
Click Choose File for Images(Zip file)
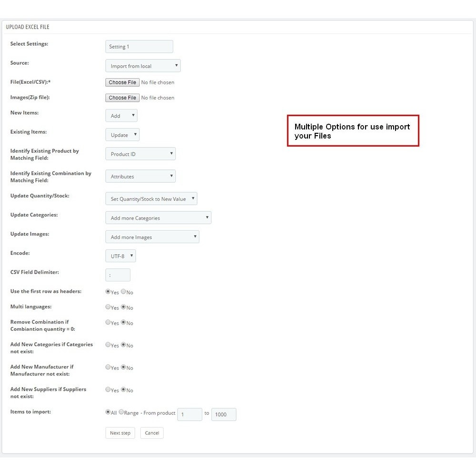tap(122, 98)
